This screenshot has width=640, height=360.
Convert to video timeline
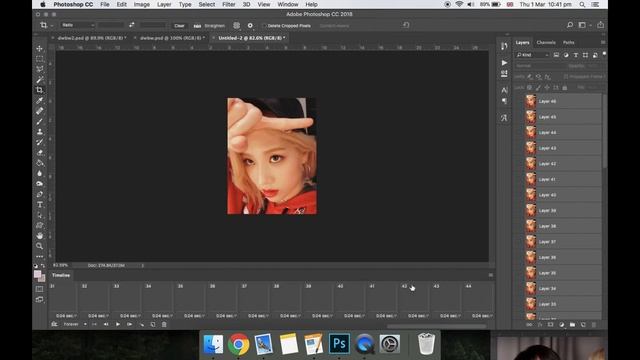click(54, 324)
